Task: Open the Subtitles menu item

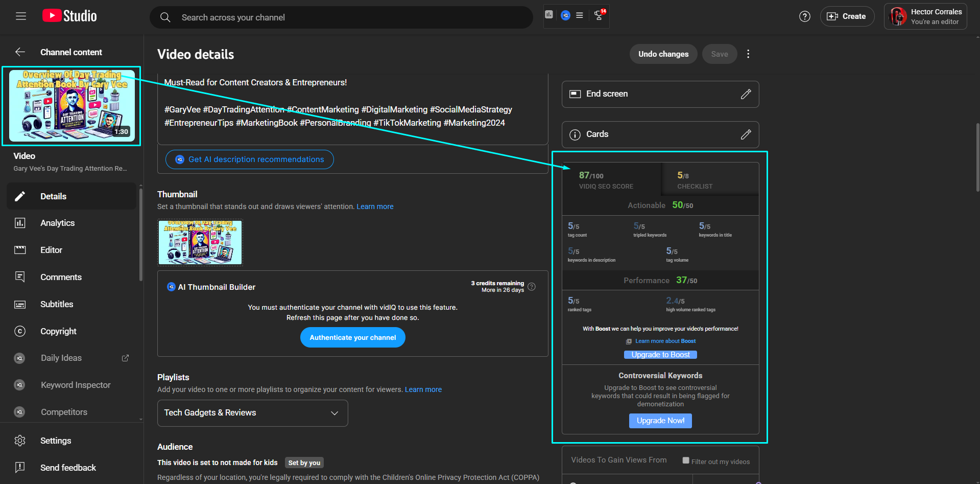Action: (x=71, y=304)
